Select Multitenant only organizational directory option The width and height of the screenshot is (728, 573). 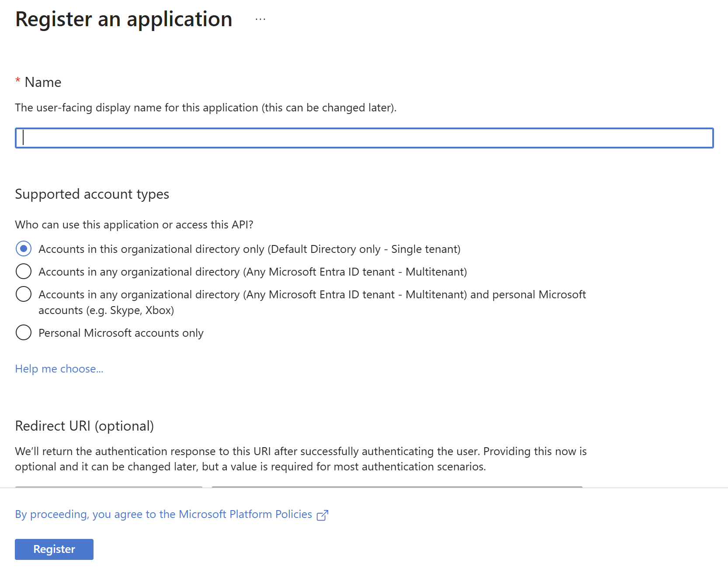[24, 271]
